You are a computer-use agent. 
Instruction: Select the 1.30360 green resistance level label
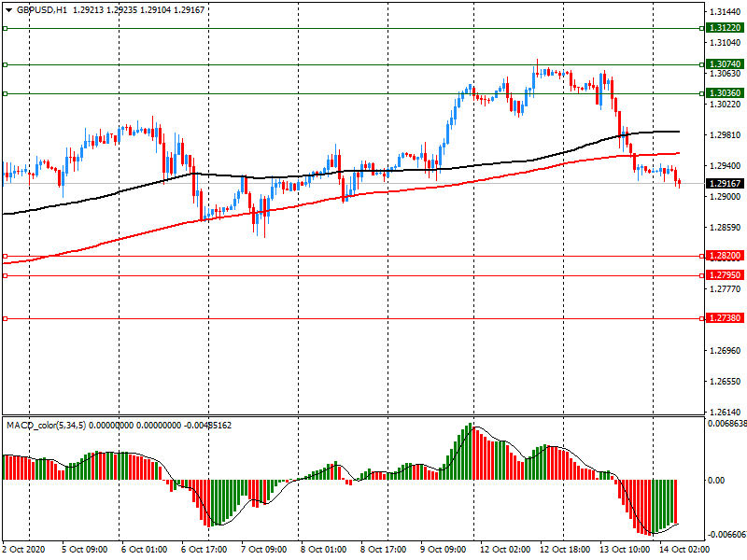point(725,93)
